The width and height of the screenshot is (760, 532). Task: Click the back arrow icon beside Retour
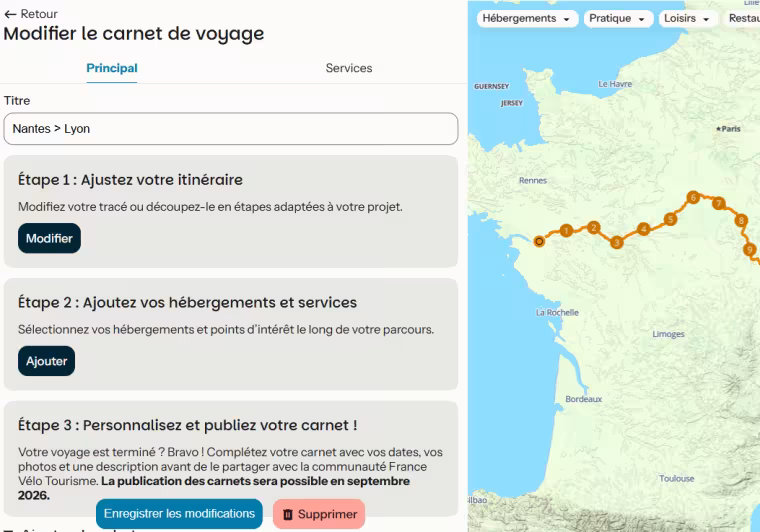(x=10, y=15)
